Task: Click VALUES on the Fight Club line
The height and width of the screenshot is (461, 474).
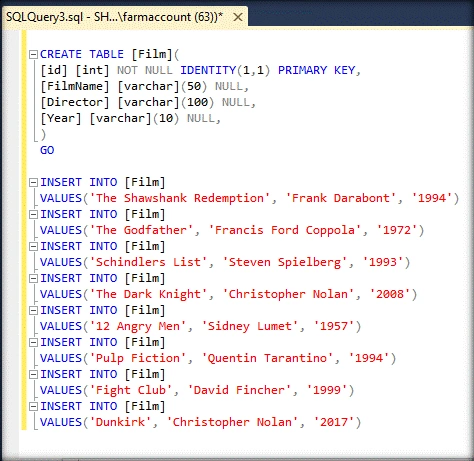Action: tap(61, 390)
